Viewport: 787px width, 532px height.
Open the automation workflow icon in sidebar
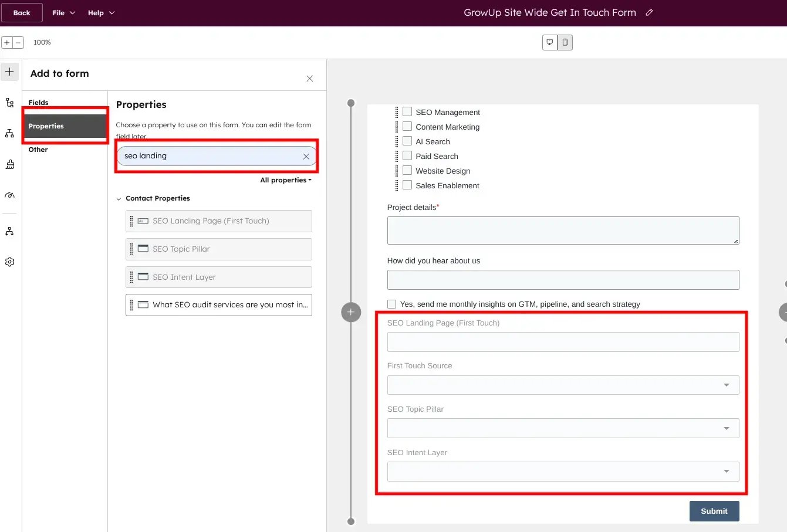[9, 133]
